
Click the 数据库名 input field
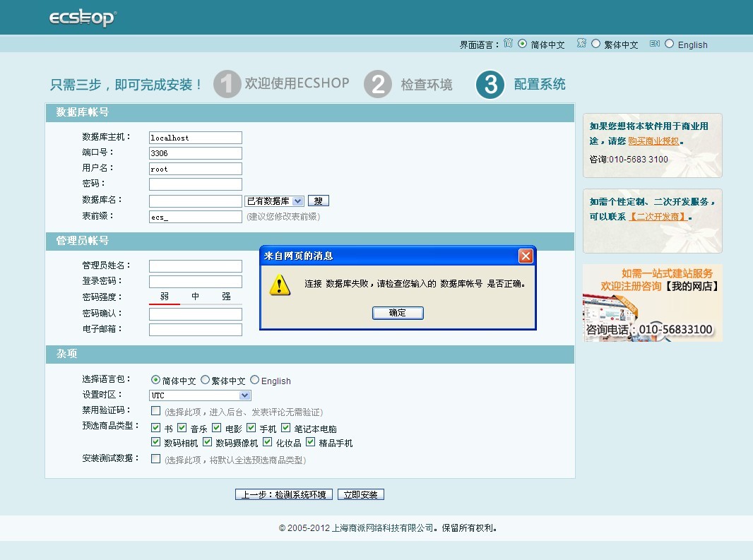(196, 201)
